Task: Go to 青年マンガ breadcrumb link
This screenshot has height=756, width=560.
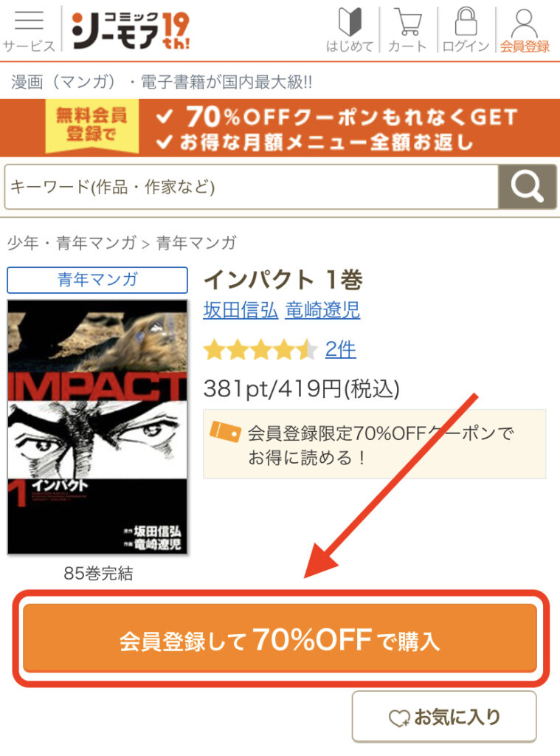Action: (x=196, y=242)
